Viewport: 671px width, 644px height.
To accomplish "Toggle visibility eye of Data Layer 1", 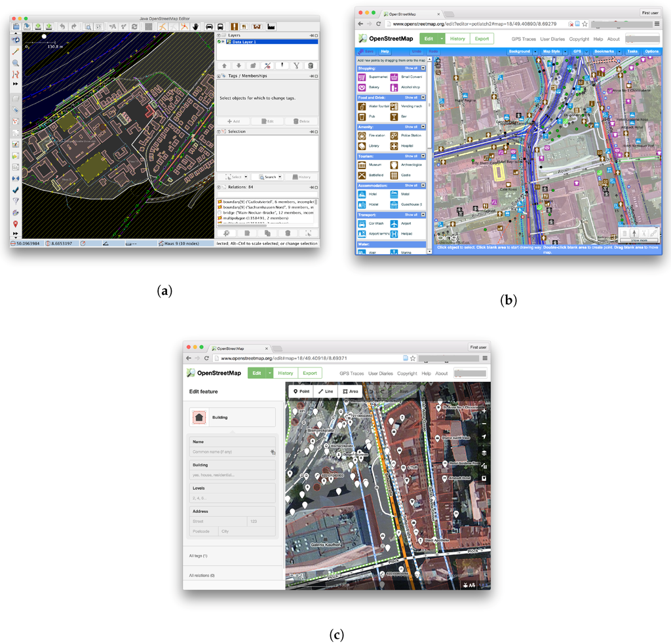I will click(x=223, y=42).
